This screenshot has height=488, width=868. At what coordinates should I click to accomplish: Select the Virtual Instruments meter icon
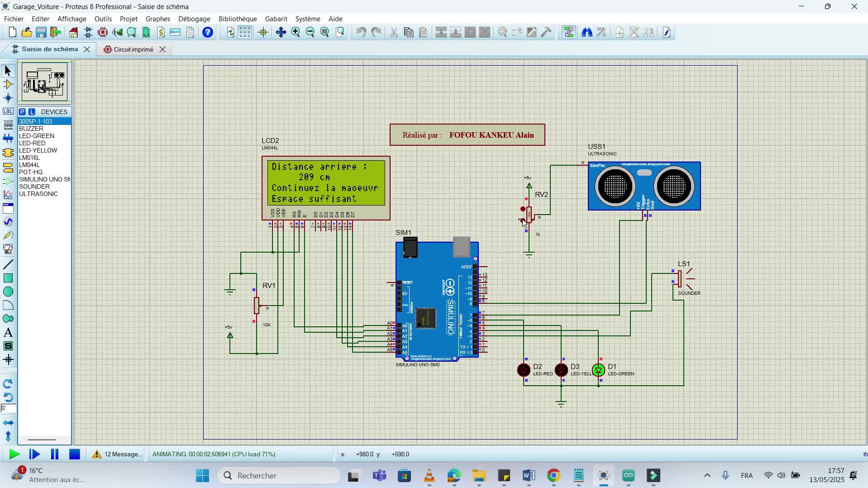[x=8, y=249]
